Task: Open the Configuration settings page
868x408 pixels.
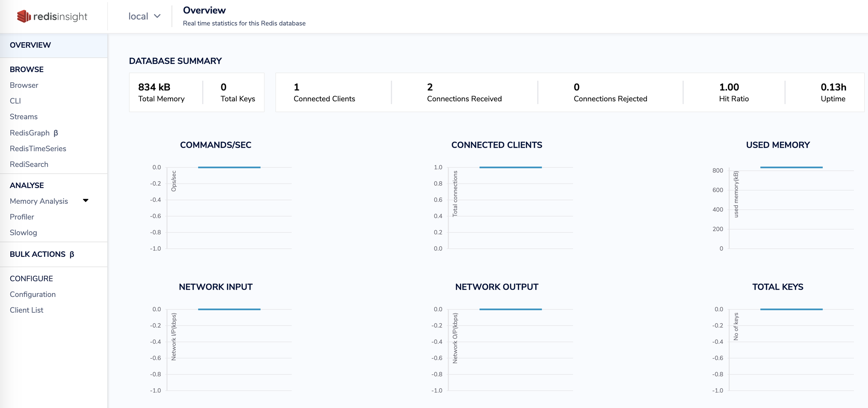Action: click(x=33, y=294)
